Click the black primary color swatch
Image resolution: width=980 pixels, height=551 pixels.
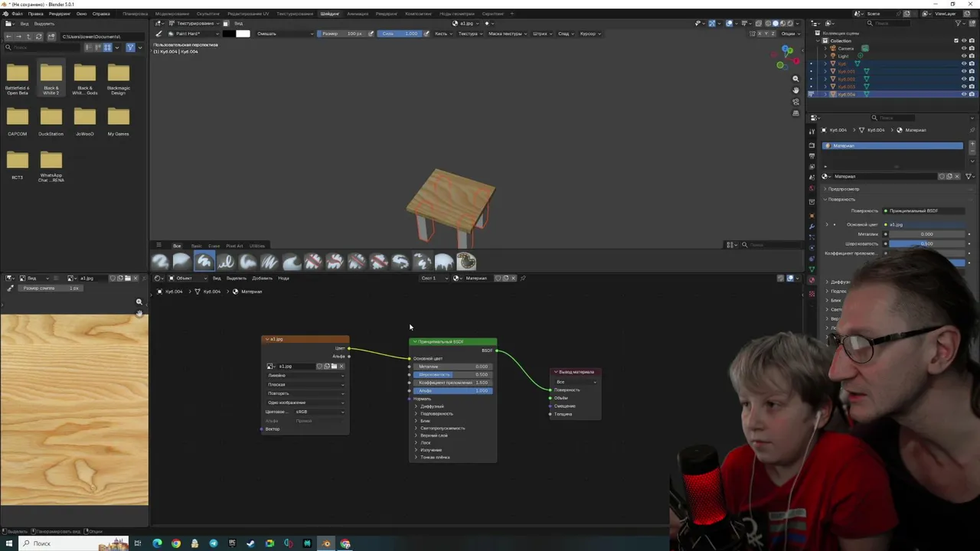229,34
